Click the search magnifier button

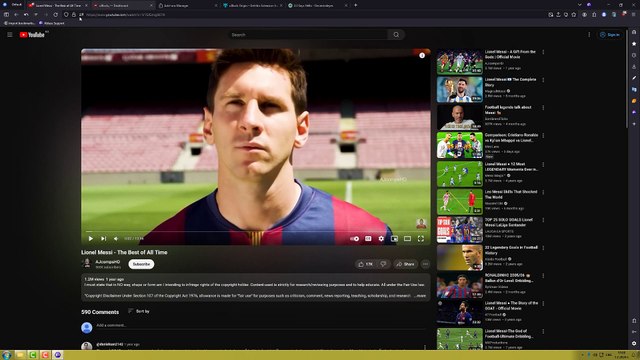(396, 35)
